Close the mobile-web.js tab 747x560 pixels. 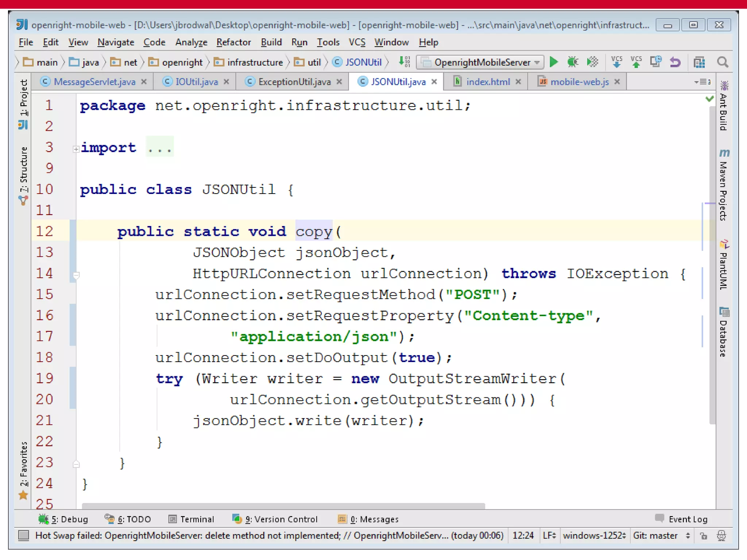(617, 82)
